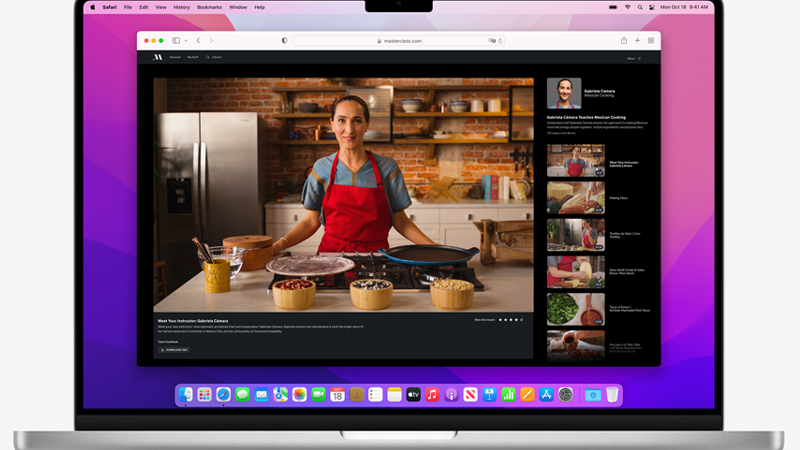This screenshot has height=450, width=800.
Task: Play the main Gabriela Cámara video
Action: pos(343,195)
